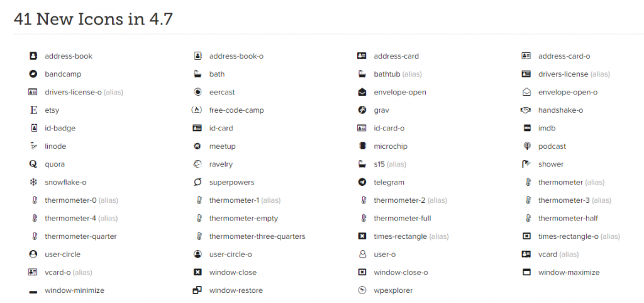The image size is (644, 303).
Task: Open the user-circle-o link
Action: click(230, 254)
